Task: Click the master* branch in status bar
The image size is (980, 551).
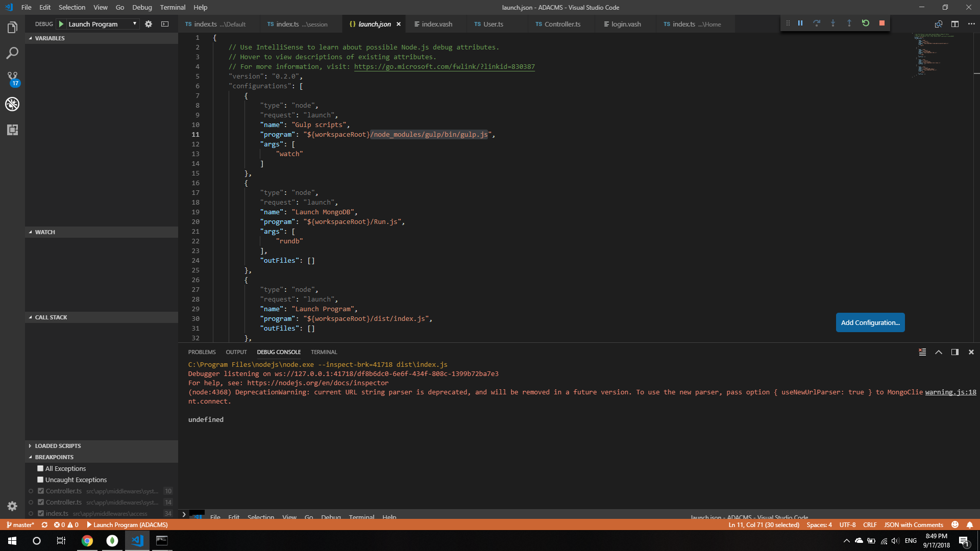Action: click(20, 524)
